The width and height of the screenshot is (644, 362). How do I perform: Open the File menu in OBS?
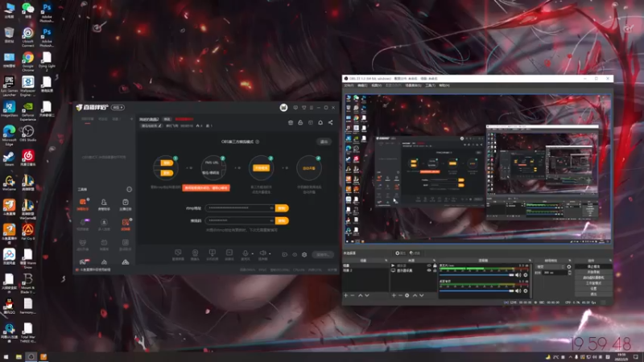coord(349,85)
